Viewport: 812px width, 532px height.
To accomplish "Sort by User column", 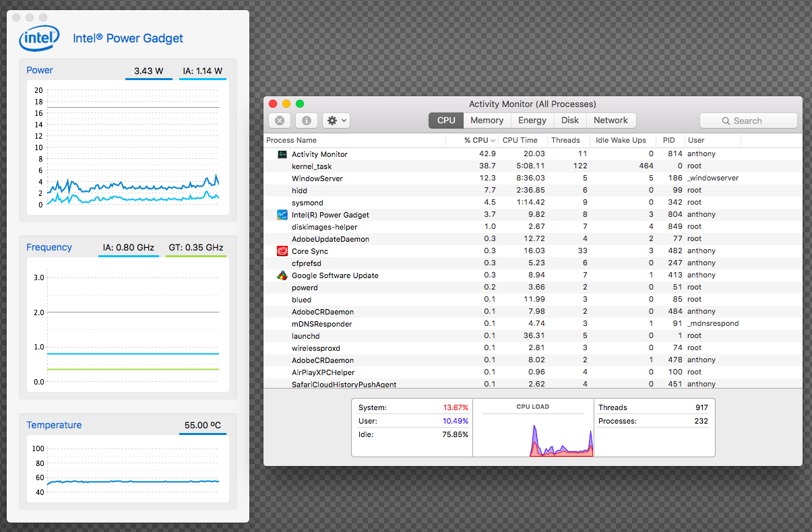I will (713, 140).
